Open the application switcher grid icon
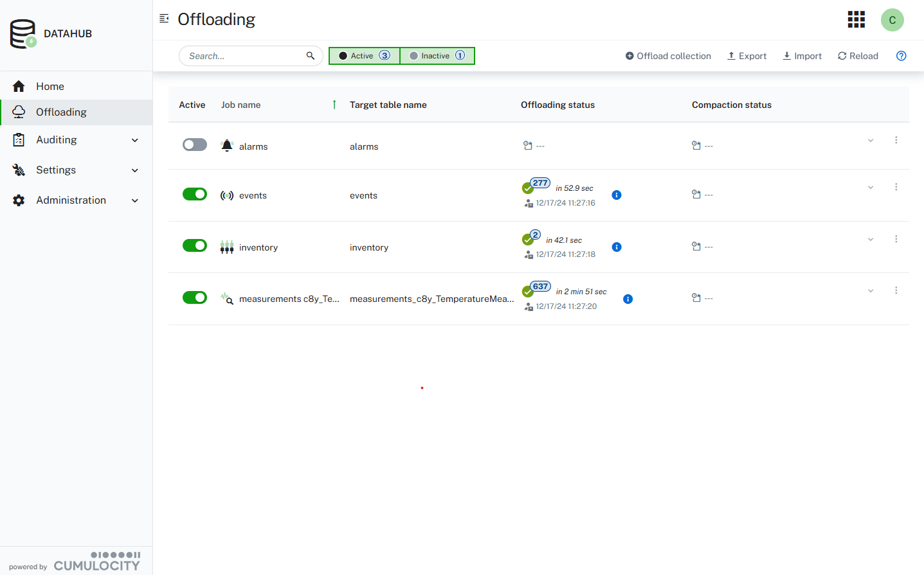924x575 pixels. coord(856,19)
